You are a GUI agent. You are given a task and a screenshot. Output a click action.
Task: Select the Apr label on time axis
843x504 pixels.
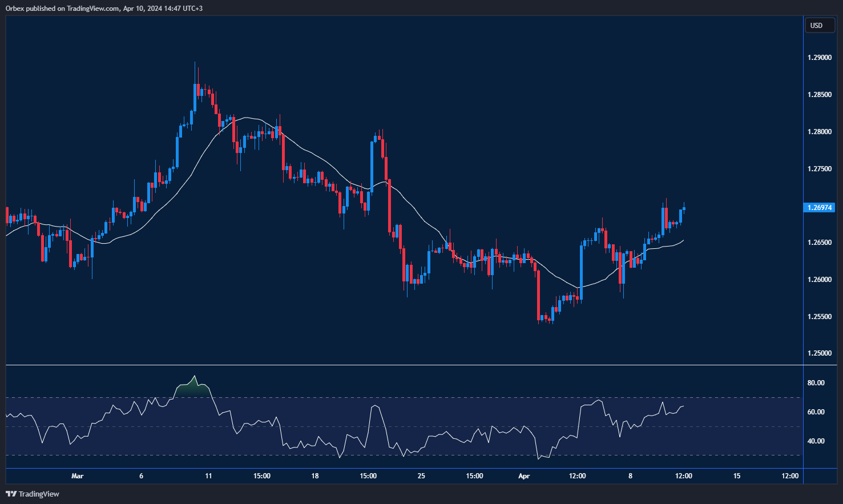click(x=523, y=476)
